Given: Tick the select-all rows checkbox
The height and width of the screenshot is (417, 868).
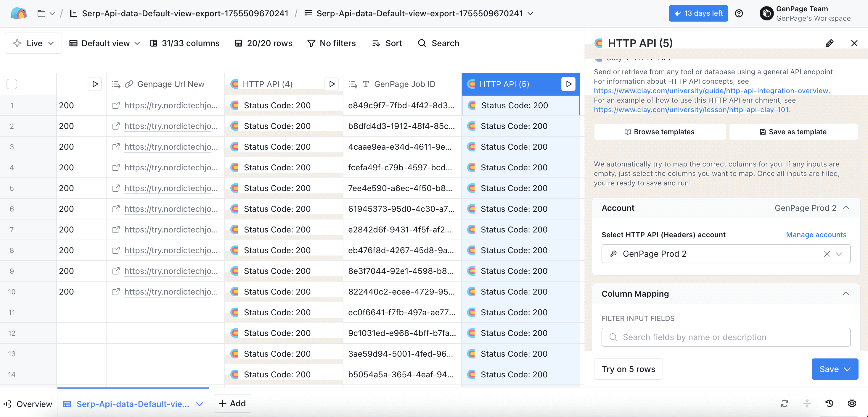Looking at the screenshot, I should click(x=12, y=84).
